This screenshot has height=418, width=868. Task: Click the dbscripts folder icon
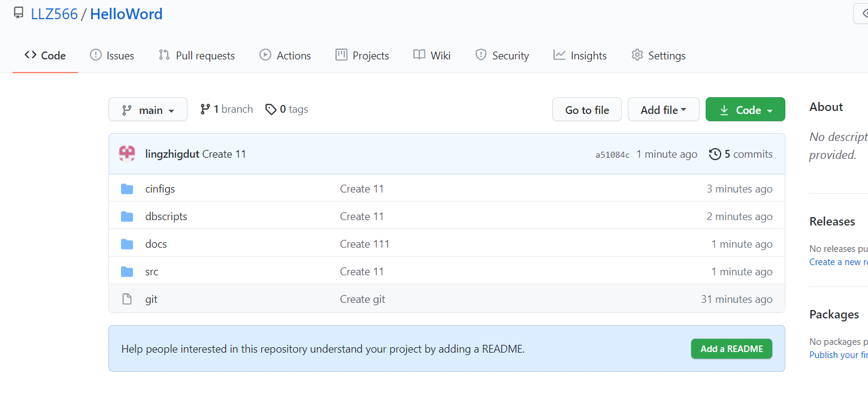(x=127, y=216)
